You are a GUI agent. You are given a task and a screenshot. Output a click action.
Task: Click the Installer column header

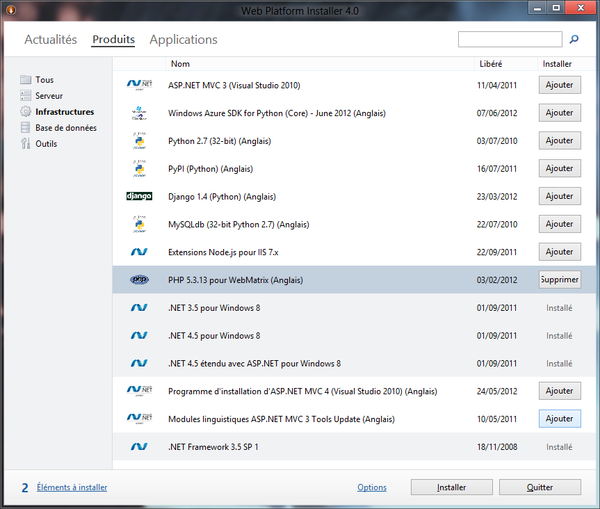pyautogui.click(x=566, y=64)
